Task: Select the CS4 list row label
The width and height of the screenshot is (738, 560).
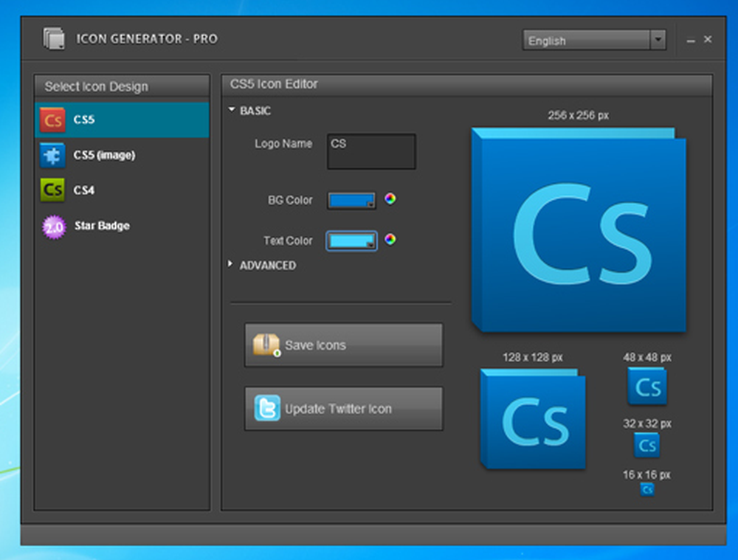Action: 84,190
